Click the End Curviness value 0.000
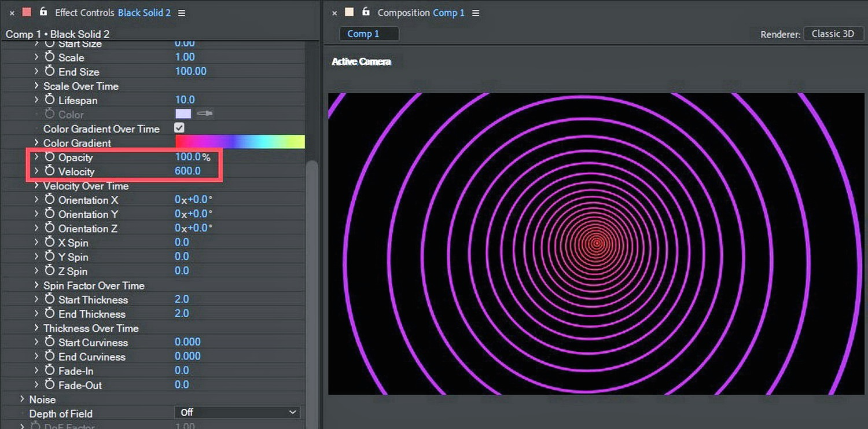868x429 pixels. point(188,356)
